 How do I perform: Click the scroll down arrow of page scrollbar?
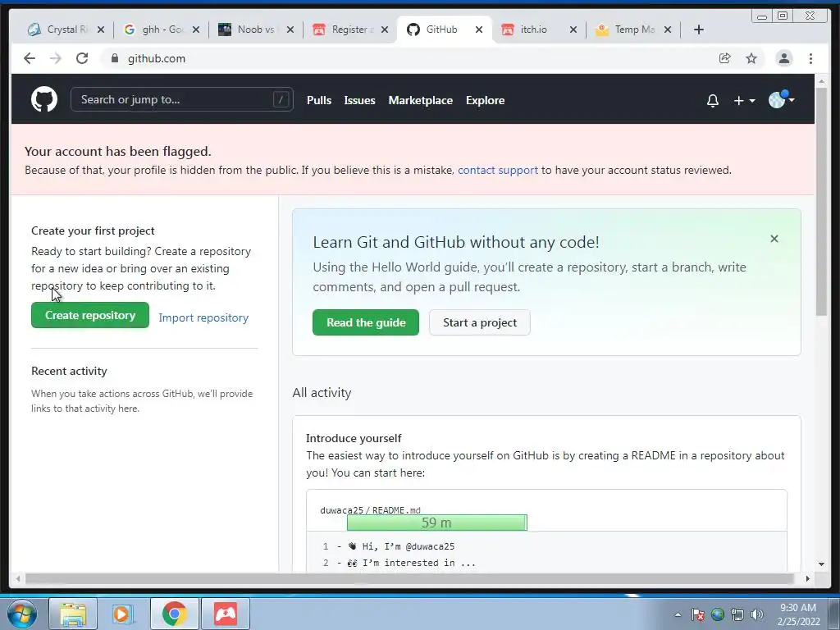click(x=822, y=564)
